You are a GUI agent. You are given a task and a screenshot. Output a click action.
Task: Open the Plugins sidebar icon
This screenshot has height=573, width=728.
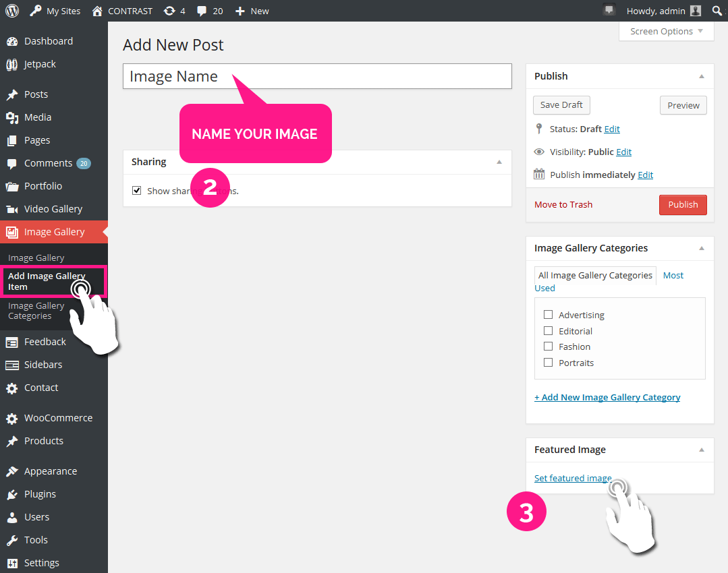[12, 494]
